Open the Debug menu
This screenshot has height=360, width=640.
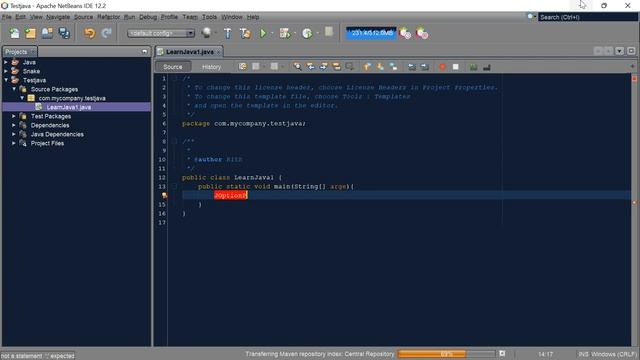(x=148, y=17)
